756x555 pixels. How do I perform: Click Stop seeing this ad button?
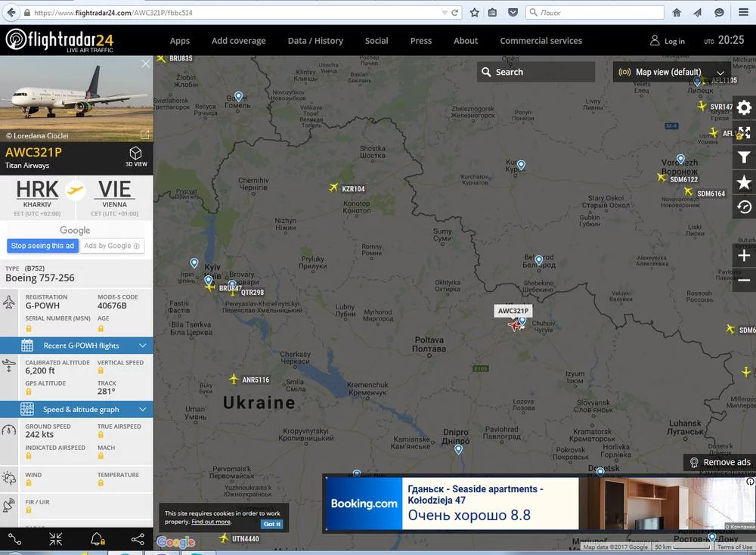click(42, 246)
